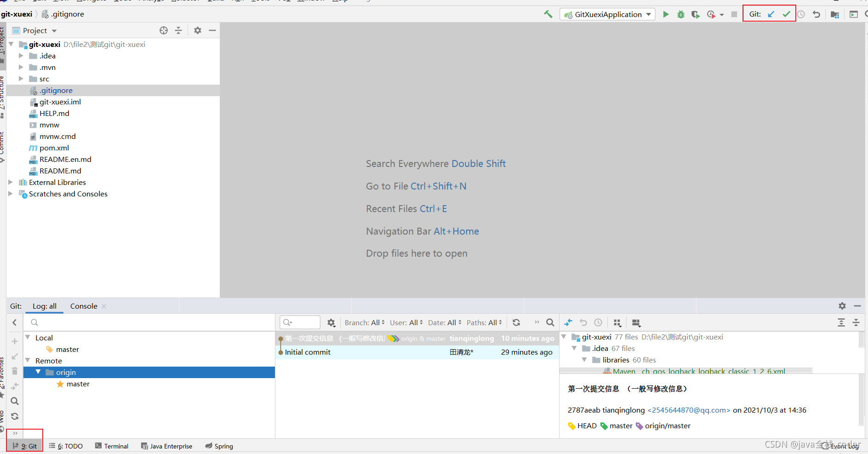Open the view options icon in the changes pane
This screenshot has width=868, height=454.
coord(636,322)
